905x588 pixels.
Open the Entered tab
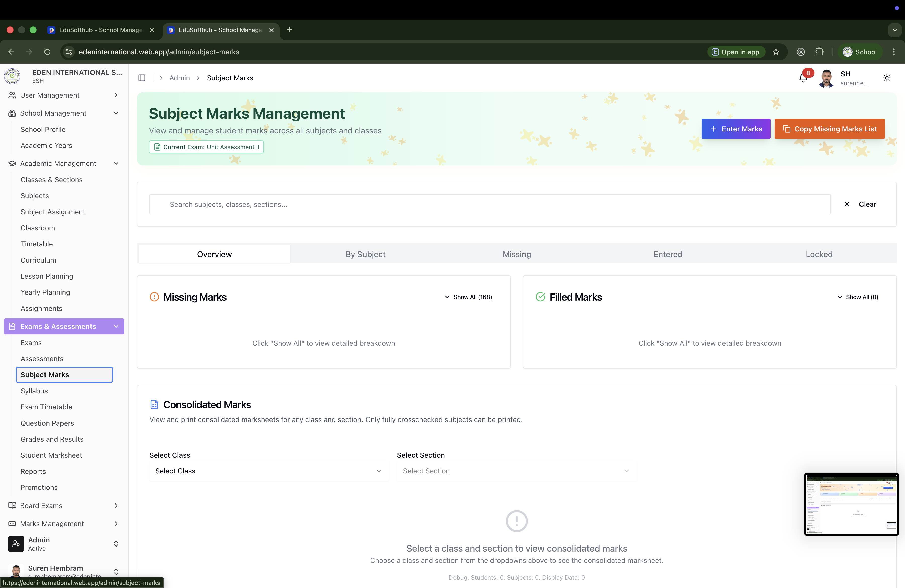pos(668,254)
